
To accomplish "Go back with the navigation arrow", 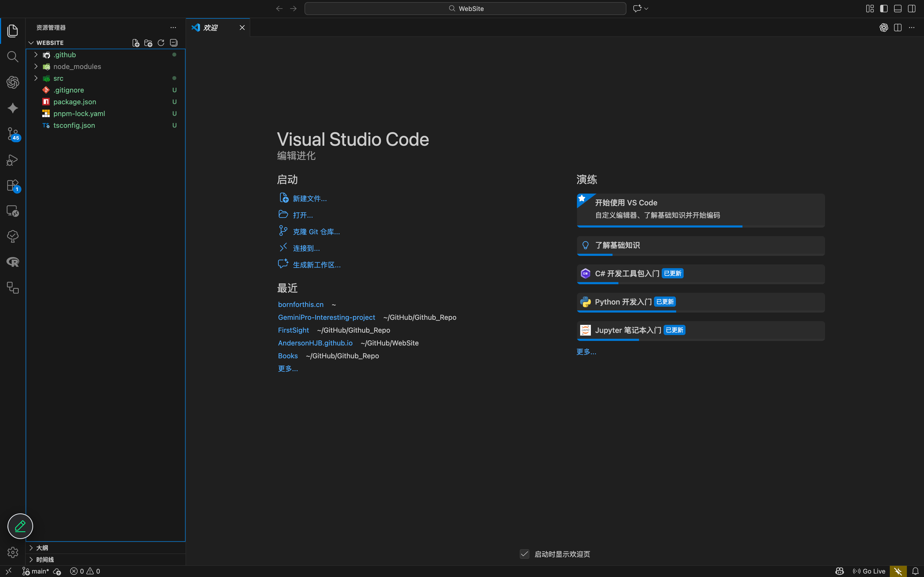I will tap(279, 8).
